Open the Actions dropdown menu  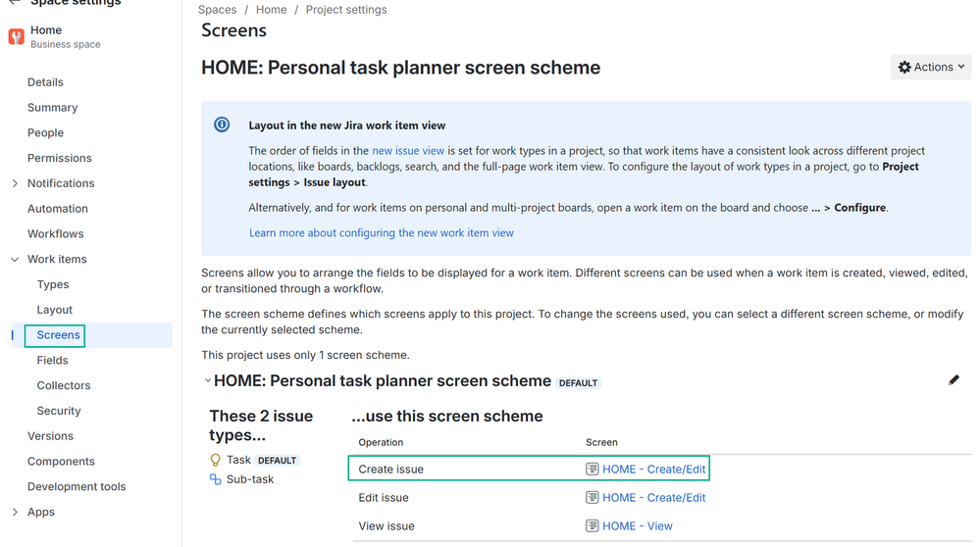click(931, 67)
